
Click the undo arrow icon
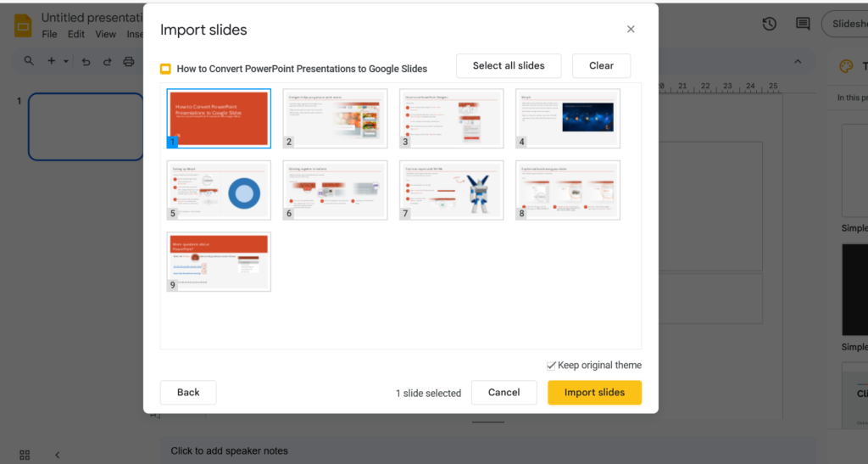pyautogui.click(x=86, y=61)
